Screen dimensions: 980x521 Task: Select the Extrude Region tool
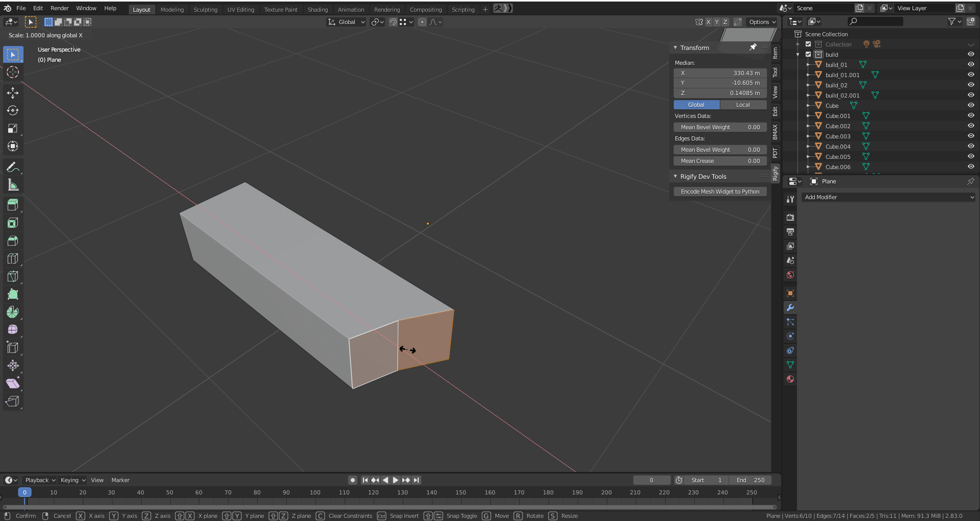click(13, 205)
